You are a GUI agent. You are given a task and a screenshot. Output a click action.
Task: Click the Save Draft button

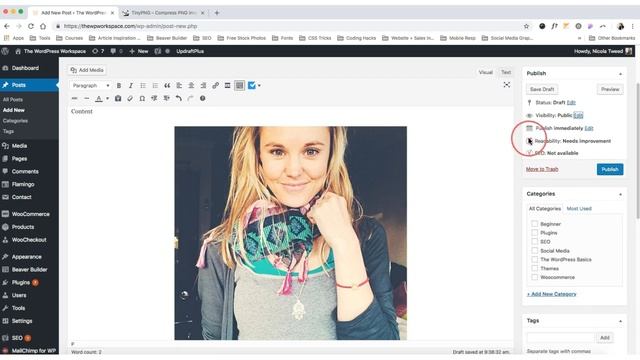(542, 89)
